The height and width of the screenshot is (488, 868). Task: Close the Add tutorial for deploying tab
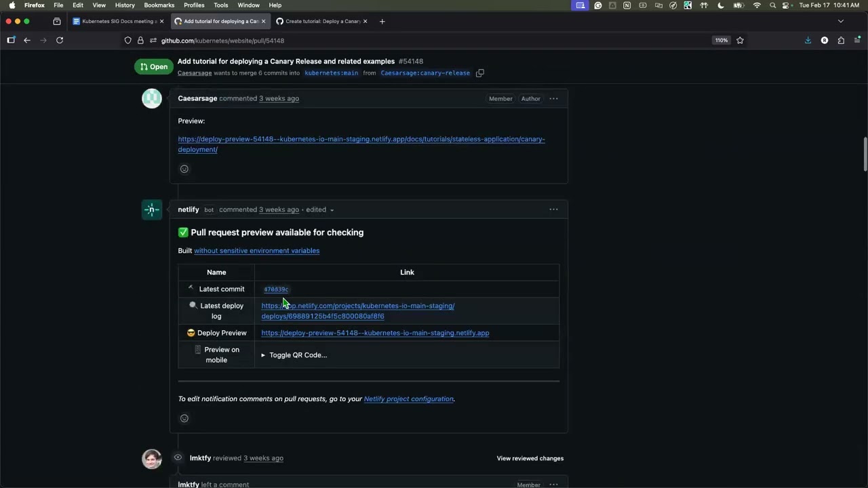click(263, 21)
